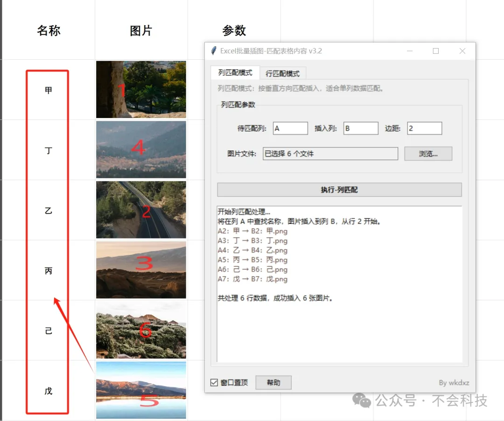Image resolution: width=504 pixels, height=421 pixels.
Task: Click the 名称 header cell
Action: click(x=49, y=30)
